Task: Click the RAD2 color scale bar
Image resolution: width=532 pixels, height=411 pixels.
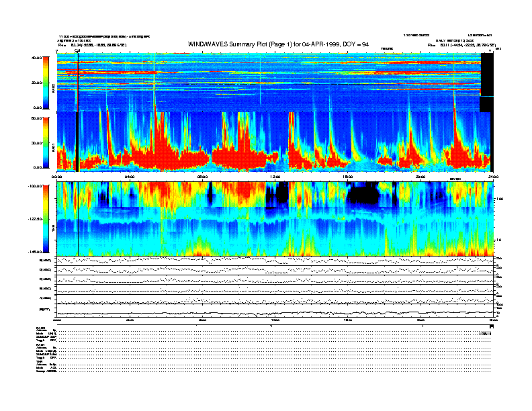Action: 46,83
